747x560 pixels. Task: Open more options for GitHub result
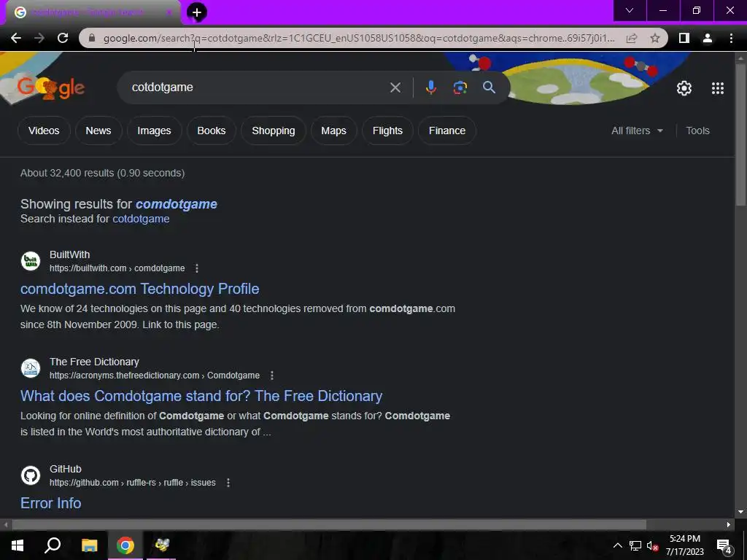[228, 483]
